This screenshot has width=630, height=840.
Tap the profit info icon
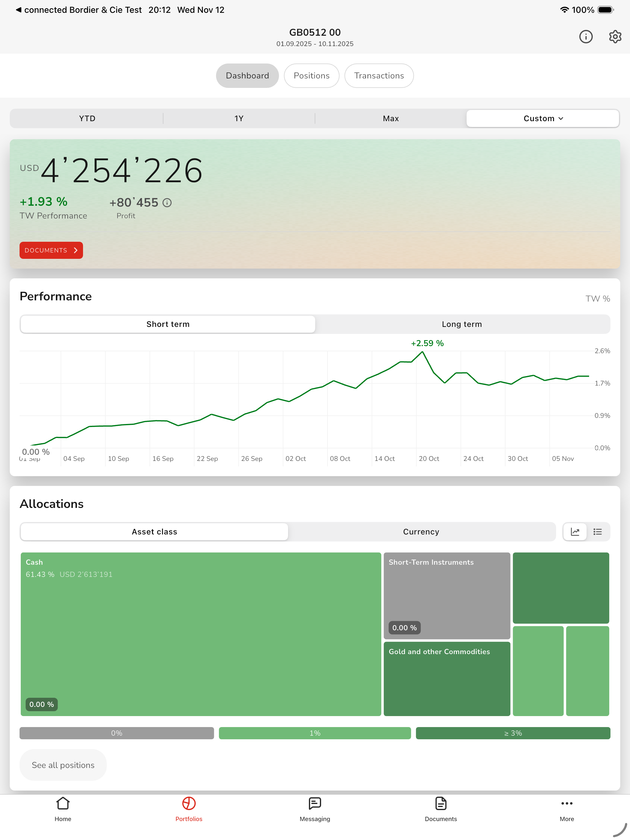pyautogui.click(x=167, y=203)
